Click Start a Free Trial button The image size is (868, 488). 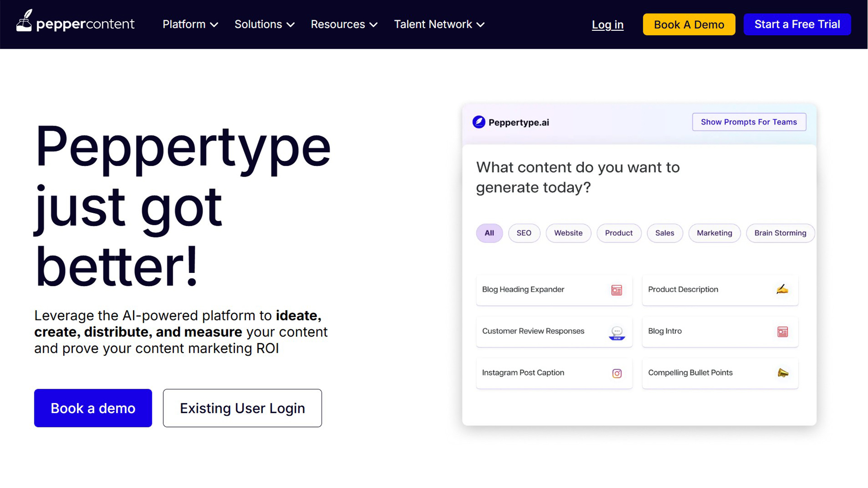click(x=797, y=24)
